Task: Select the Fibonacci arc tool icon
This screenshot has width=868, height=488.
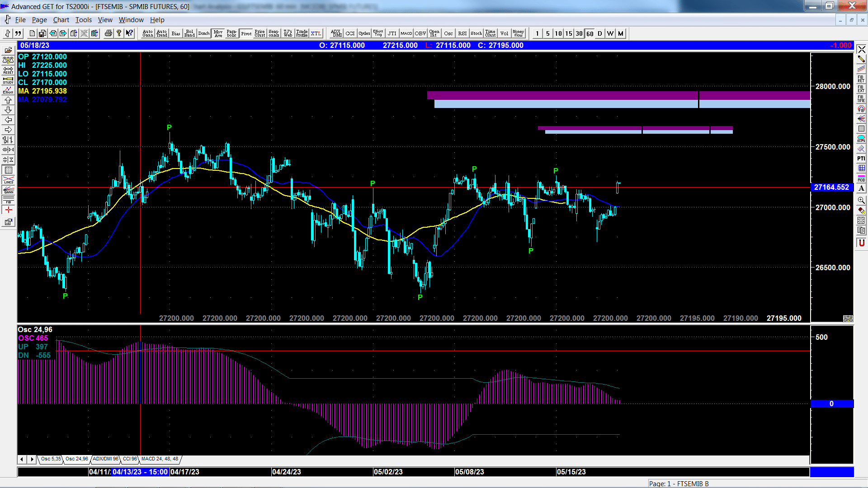Action: 861,109
